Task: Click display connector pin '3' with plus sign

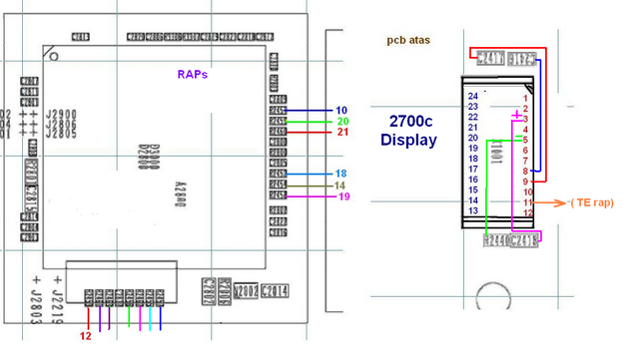Action: (525, 119)
